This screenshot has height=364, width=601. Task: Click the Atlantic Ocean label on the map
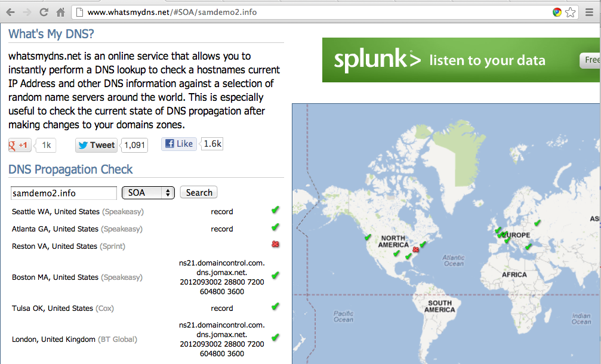pyautogui.click(x=454, y=261)
